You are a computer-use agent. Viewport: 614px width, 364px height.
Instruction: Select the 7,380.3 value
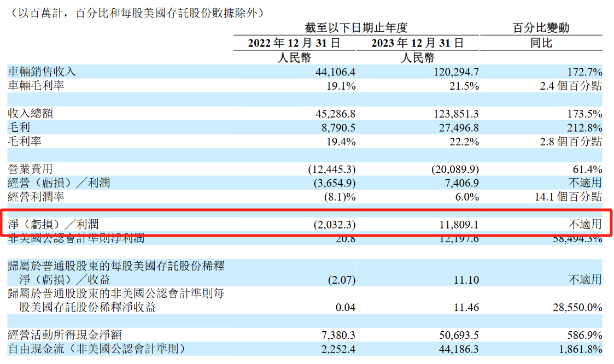point(338,336)
